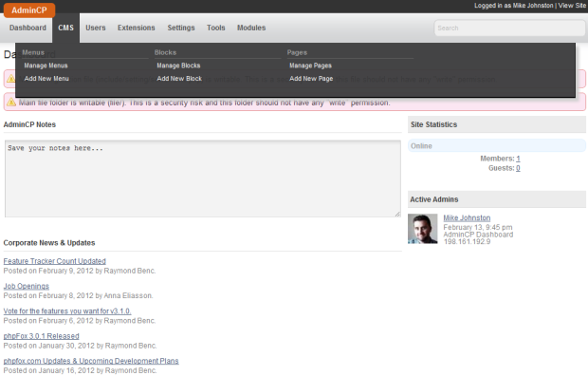
Task: Click inside the AdminCP Notes textarea
Action: [x=203, y=179]
